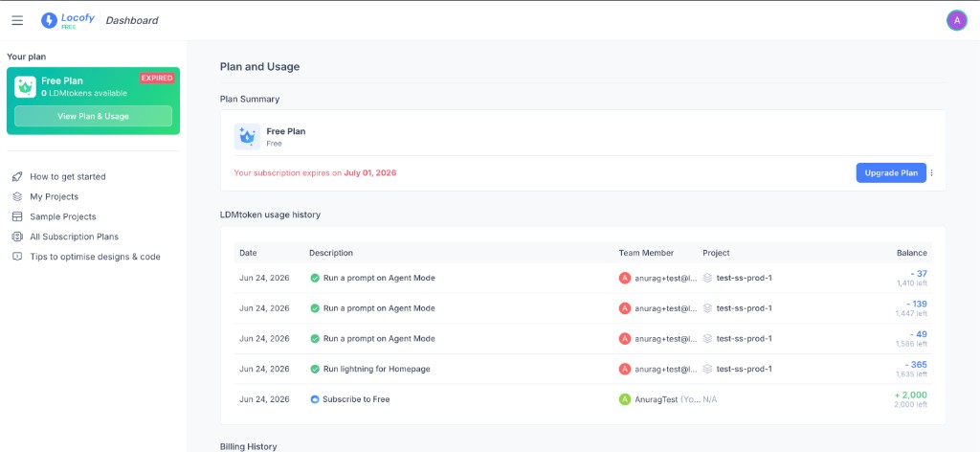Click the July 01, 2026 expiry date

click(370, 172)
